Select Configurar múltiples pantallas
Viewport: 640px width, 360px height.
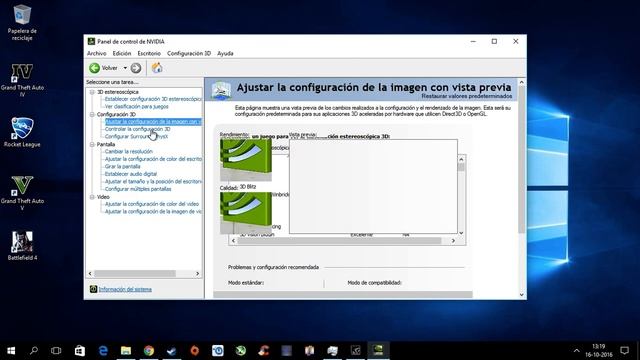138,189
